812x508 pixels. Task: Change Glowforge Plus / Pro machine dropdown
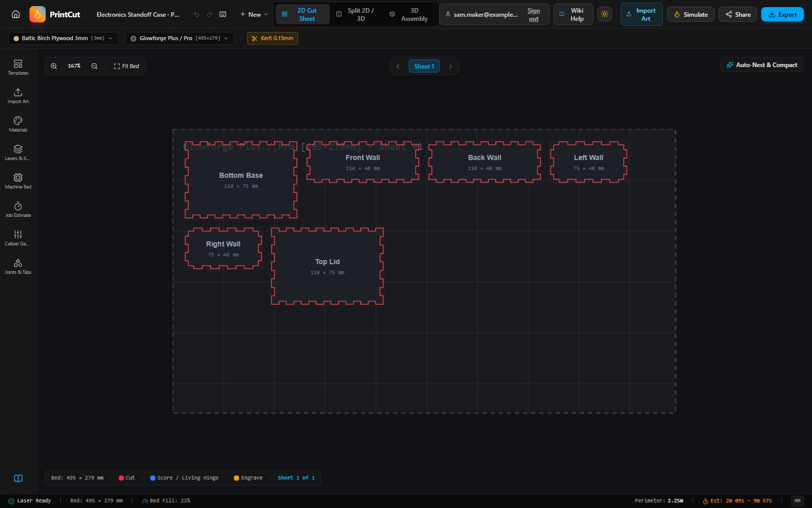pyautogui.click(x=179, y=38)
